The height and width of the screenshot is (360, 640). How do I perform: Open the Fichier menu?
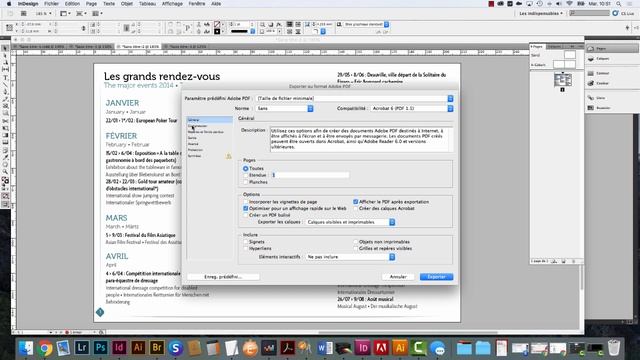coord(51,4)
